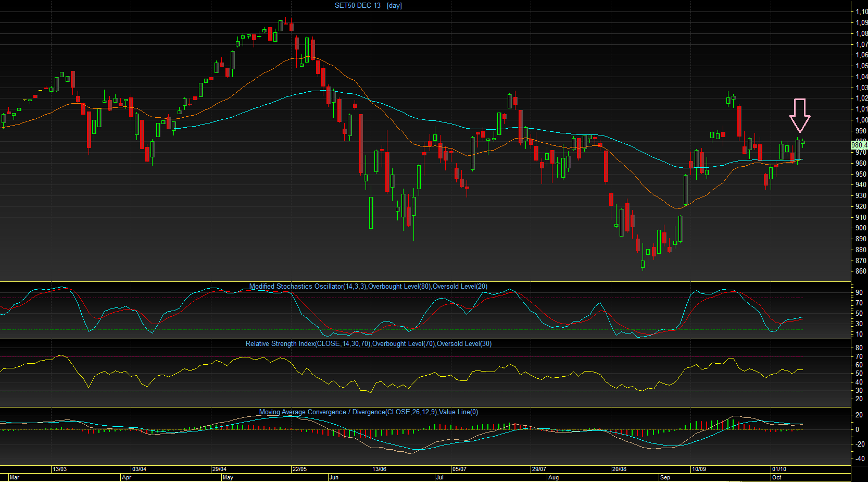868x482 pixels.
Task: Click the '20/08' date on the time axis
Action: [619, 469]
